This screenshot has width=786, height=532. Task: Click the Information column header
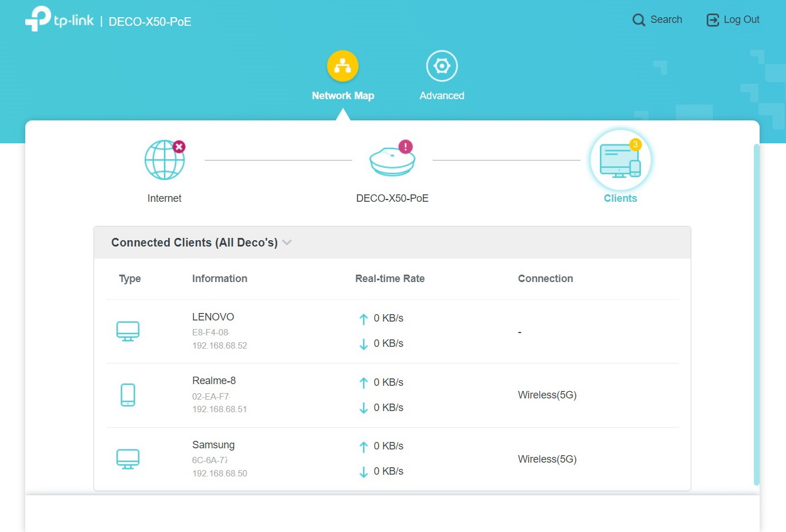220,279
